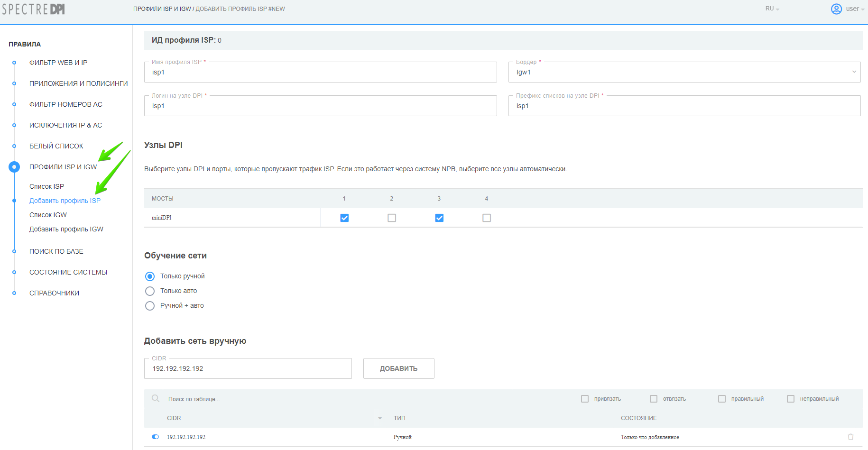Viewport: 868px width, 450px height.
Task: Open the Бордер dropdown
Action: (684, 72)
